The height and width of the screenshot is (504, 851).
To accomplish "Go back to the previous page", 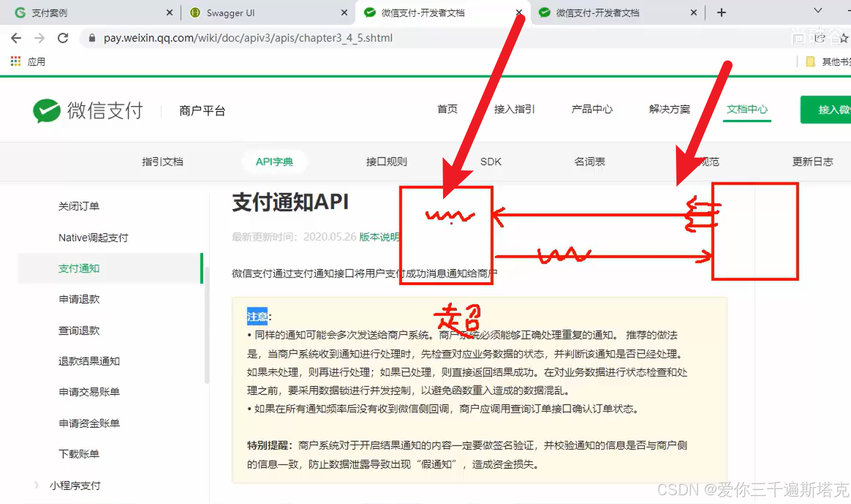I will click(x=16, y=38).
